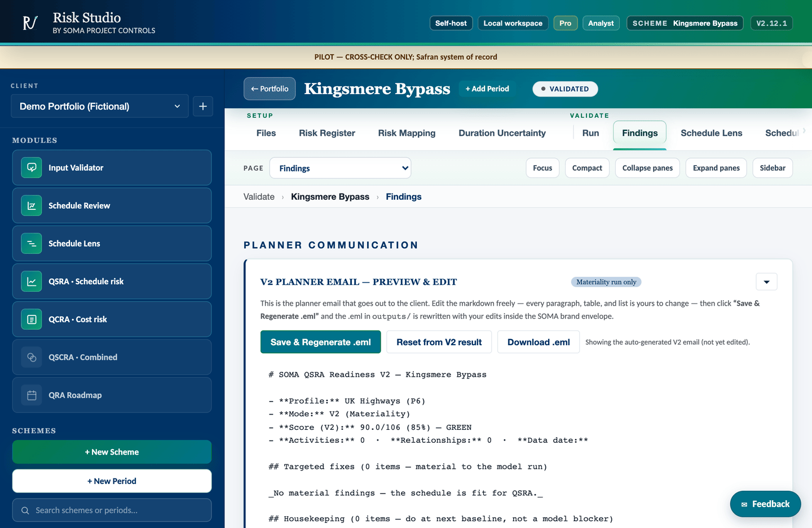Click the + New Period sidebar button
812x528 pixels.
[x=112, y=481]
